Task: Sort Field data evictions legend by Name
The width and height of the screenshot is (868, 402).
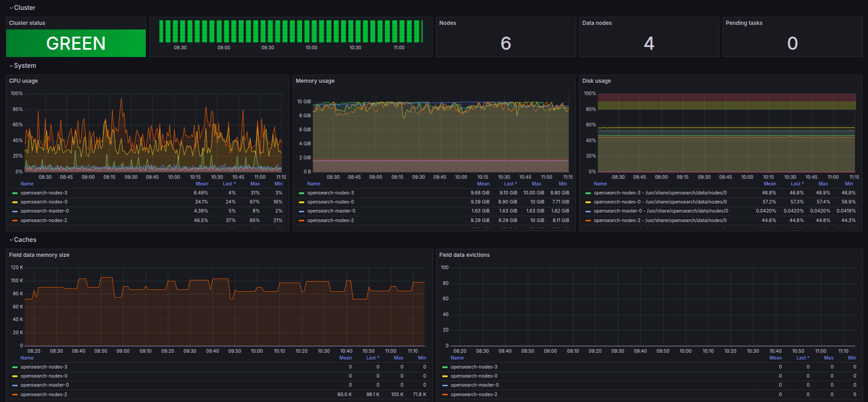Action: [x=457, y=358]
